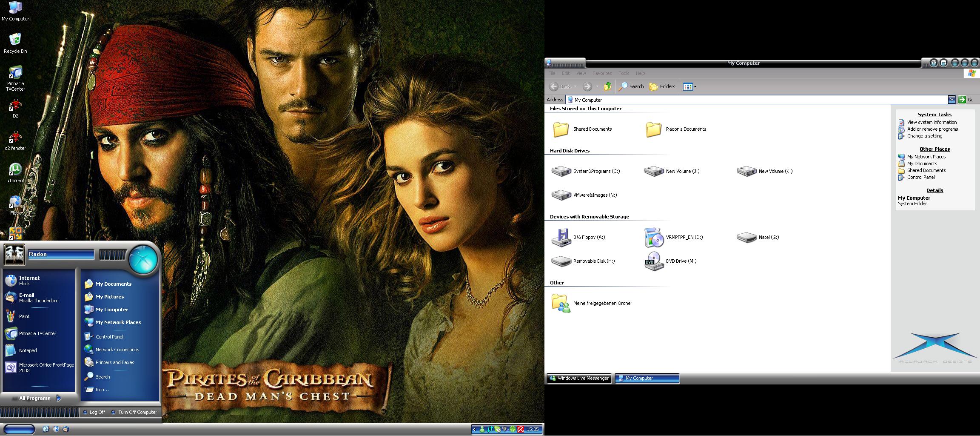
Task: Click Add or remove programs link
Action: pos(932,129)
